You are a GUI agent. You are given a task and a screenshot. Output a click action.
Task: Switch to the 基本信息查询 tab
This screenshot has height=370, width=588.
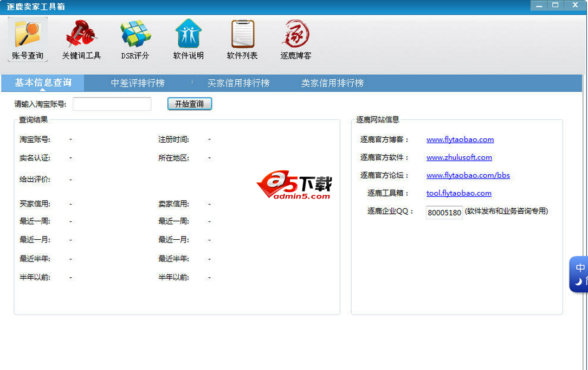click(43, 83)
